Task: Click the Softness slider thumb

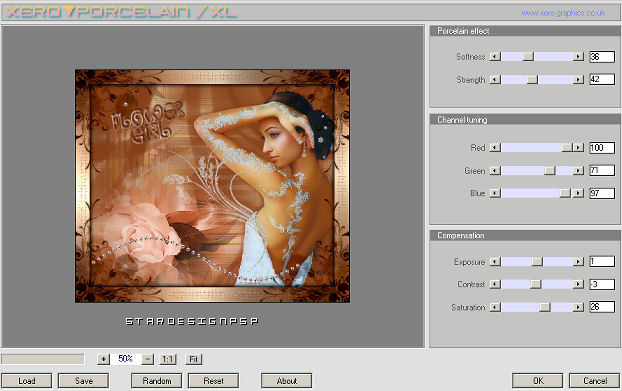Action: (528, 57)
